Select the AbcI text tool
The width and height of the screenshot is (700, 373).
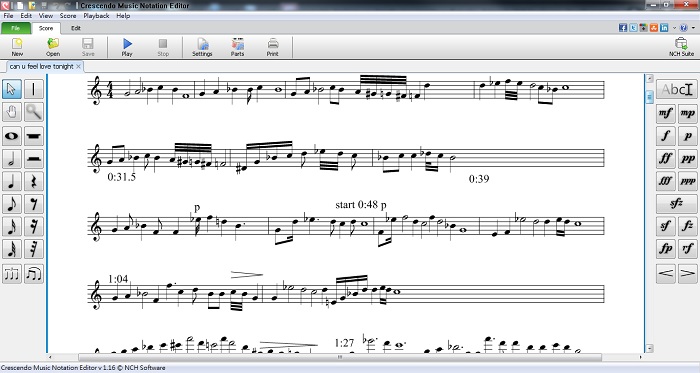(x=676, y=89)
